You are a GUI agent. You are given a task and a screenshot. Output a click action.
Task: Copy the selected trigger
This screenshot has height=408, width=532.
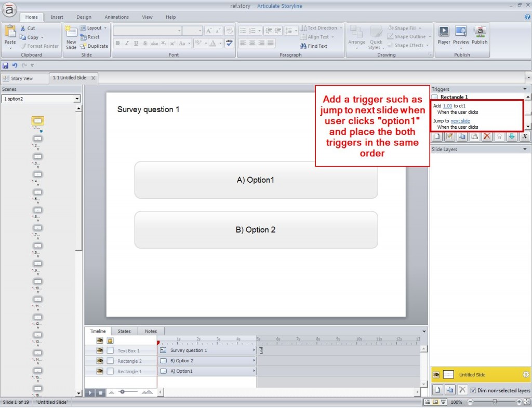[462, 136]
